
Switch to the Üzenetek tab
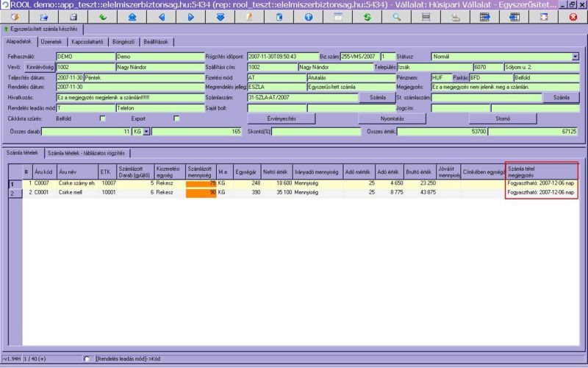51,42
